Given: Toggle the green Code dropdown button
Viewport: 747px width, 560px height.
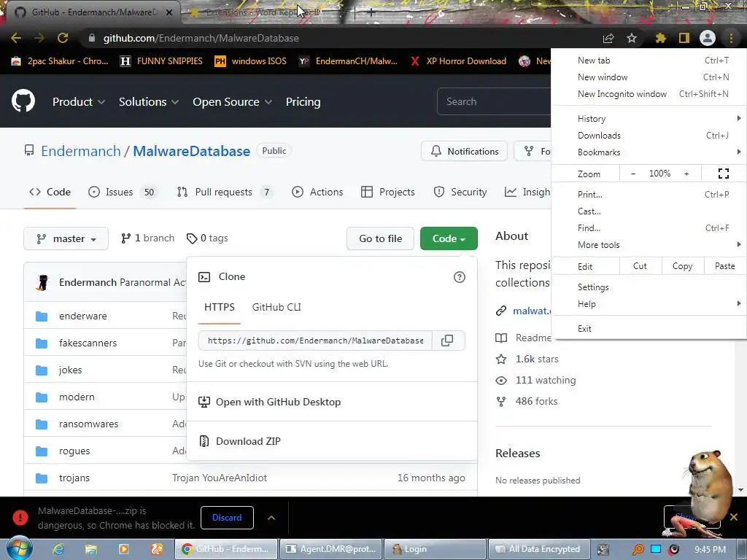Looking at the screenshot, I should click(x=449, y=238).
